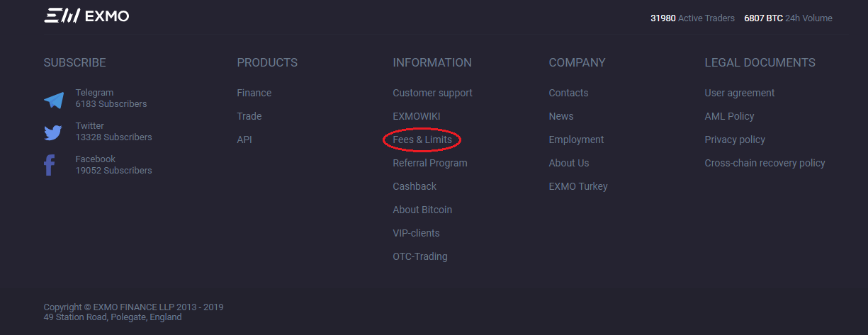
Task: Go to OTC-Trading page
Action: pos(420,256)
